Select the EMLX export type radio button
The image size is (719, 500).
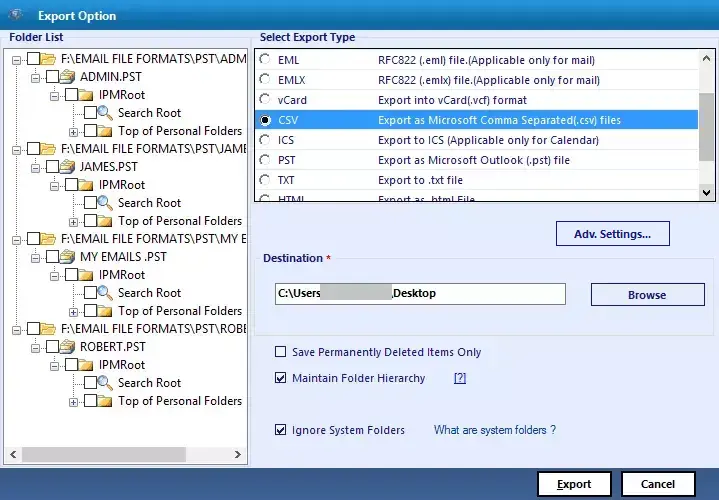[x=265, y=79]
